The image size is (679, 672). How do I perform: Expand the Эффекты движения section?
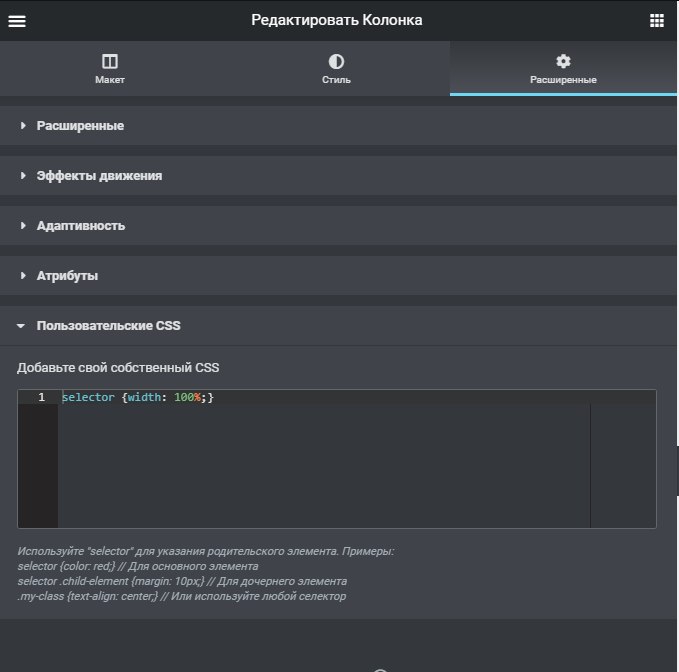(x=338, y=175)
